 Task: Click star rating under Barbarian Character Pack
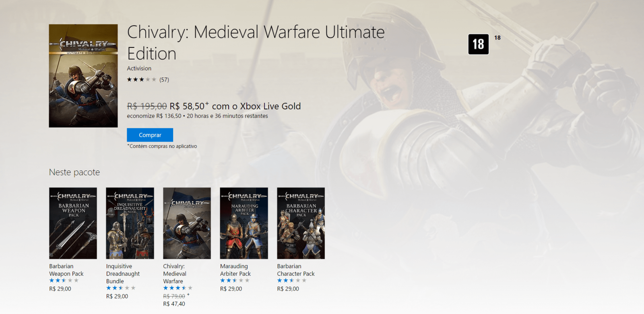pyautogui.click(x=291, y=281)
